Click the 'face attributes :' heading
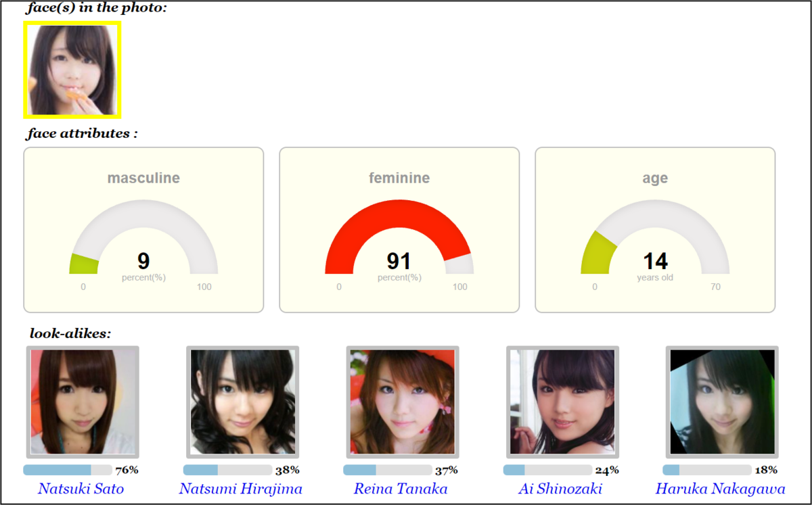Image resolution: width=812 pixels, height=505 pixels. (x=83, y=133)
